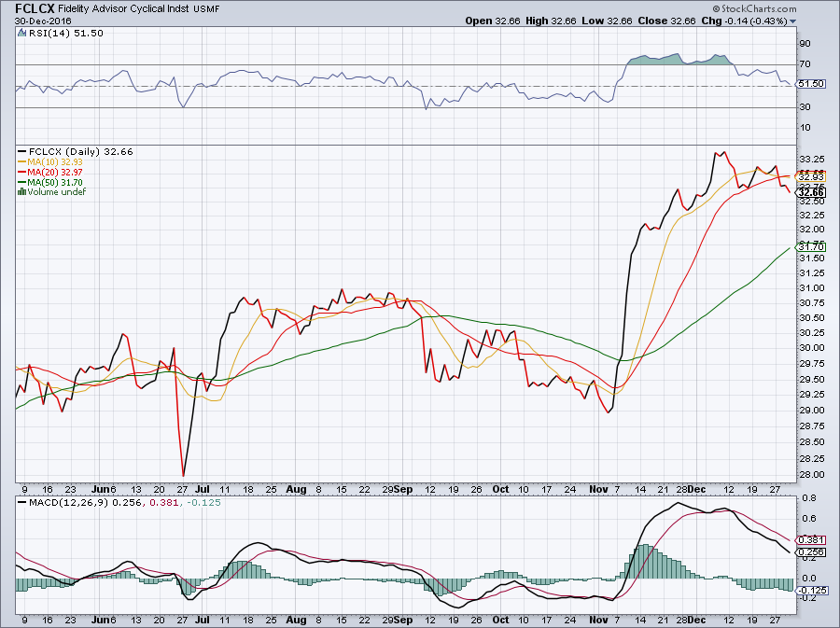
Task: Click the red MA(20) legend line marker
Action: click(x=22, y=173)
